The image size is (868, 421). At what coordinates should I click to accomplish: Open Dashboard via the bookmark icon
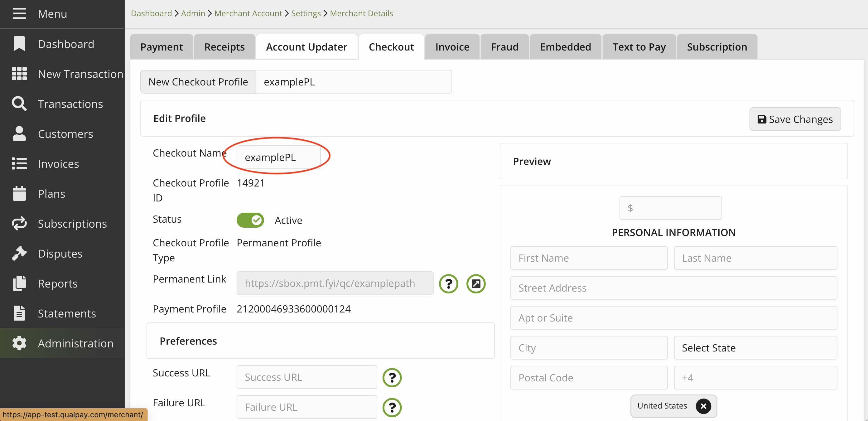[19, 44]
